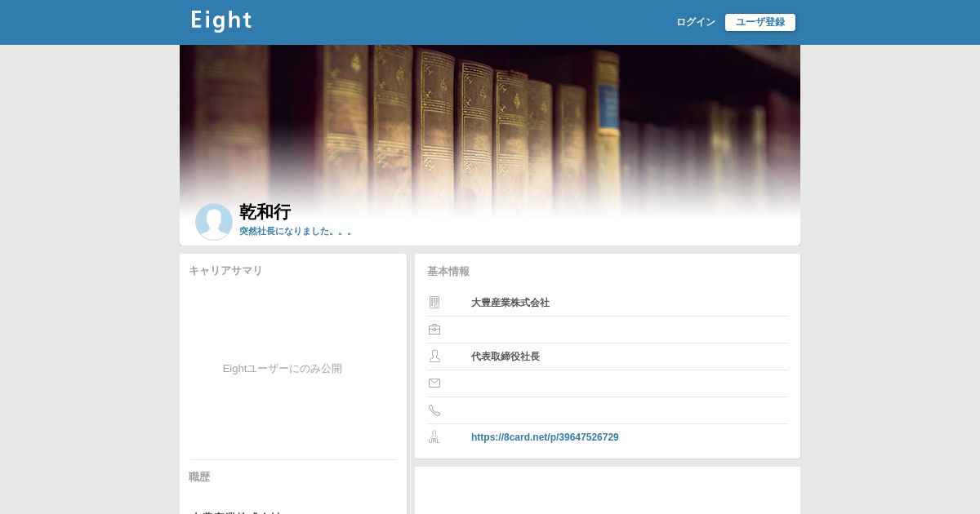This screenshot has width=980, height=514.
Task: Click the telephone icon
Action: coord(434,410)
